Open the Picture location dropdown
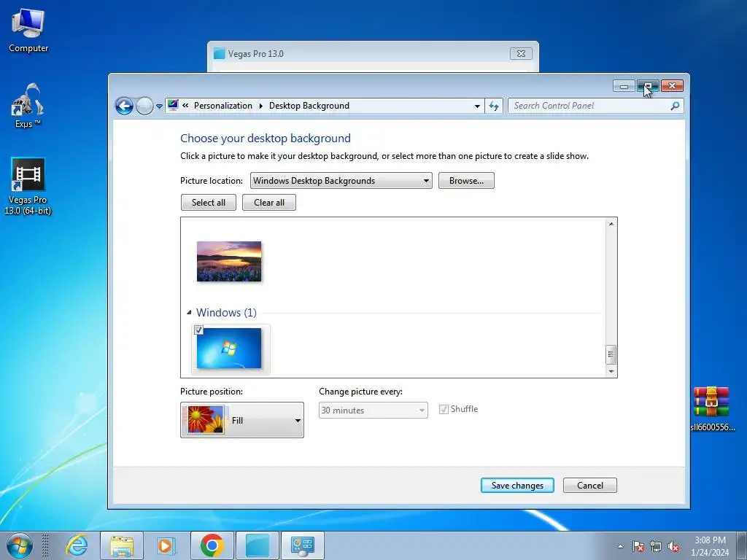The width and height of the screenshot is (747, 560). click(341, 181)
